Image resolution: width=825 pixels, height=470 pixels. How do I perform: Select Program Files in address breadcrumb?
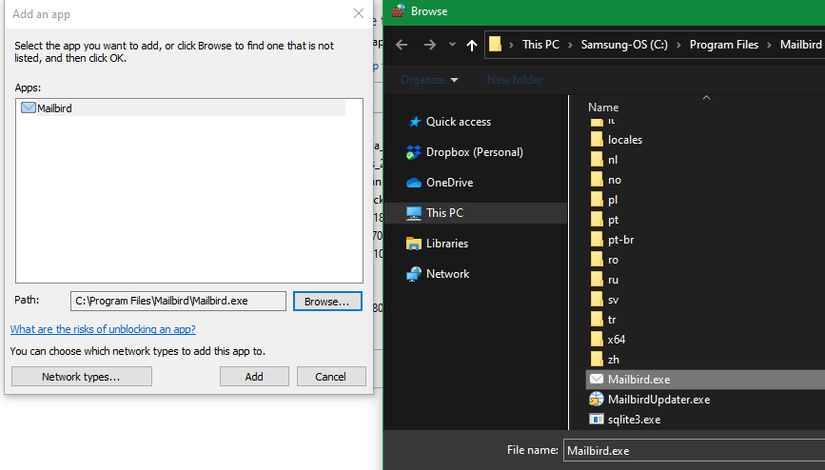tap(724, 45)
